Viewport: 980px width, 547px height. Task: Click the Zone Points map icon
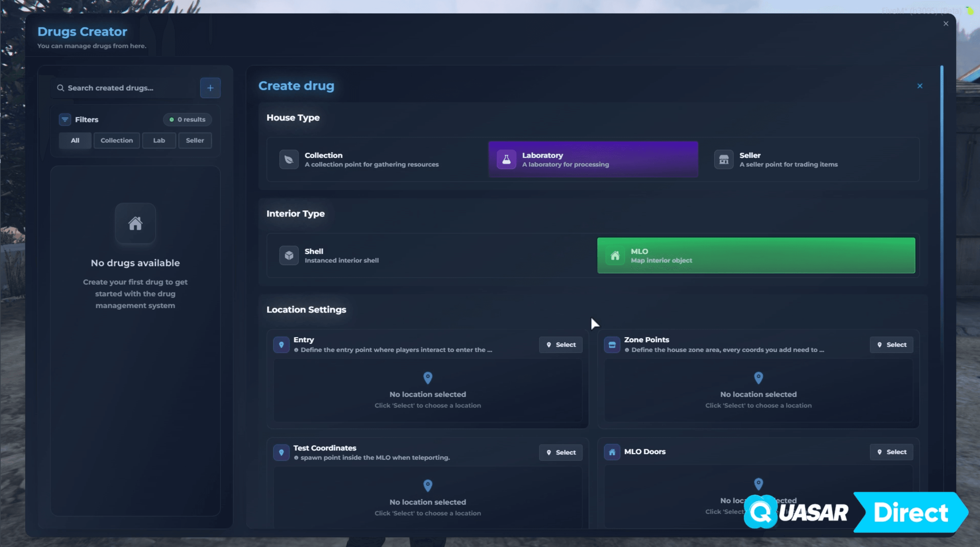[x=612, y=345]
